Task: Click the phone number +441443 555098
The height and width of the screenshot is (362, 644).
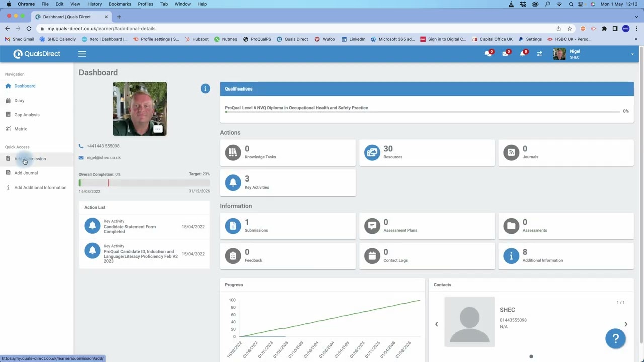Action: click(x=103, y=146)
